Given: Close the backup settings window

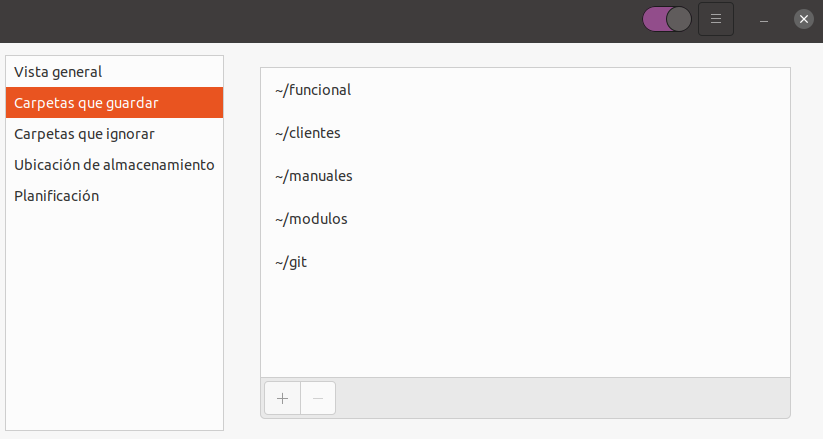Looking at the screenshot, I should pyautogui.click(x=804, y=19).
